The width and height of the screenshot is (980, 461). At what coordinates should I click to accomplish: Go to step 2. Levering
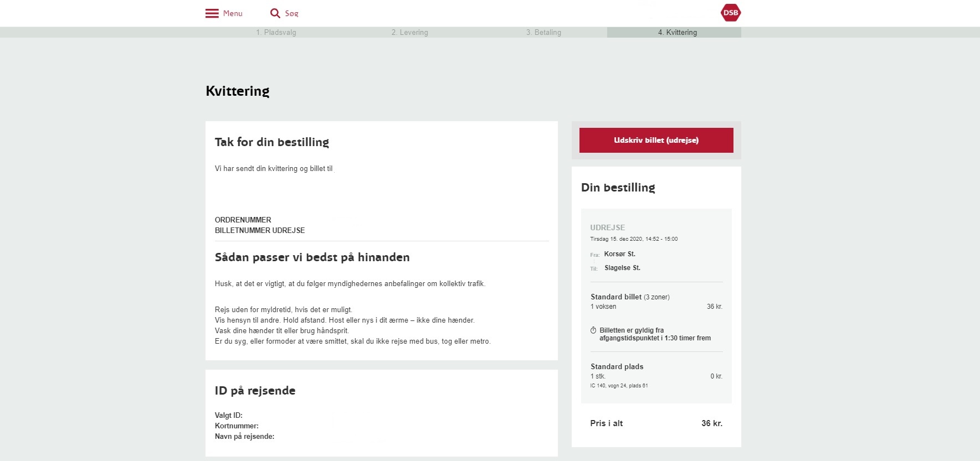409,33
